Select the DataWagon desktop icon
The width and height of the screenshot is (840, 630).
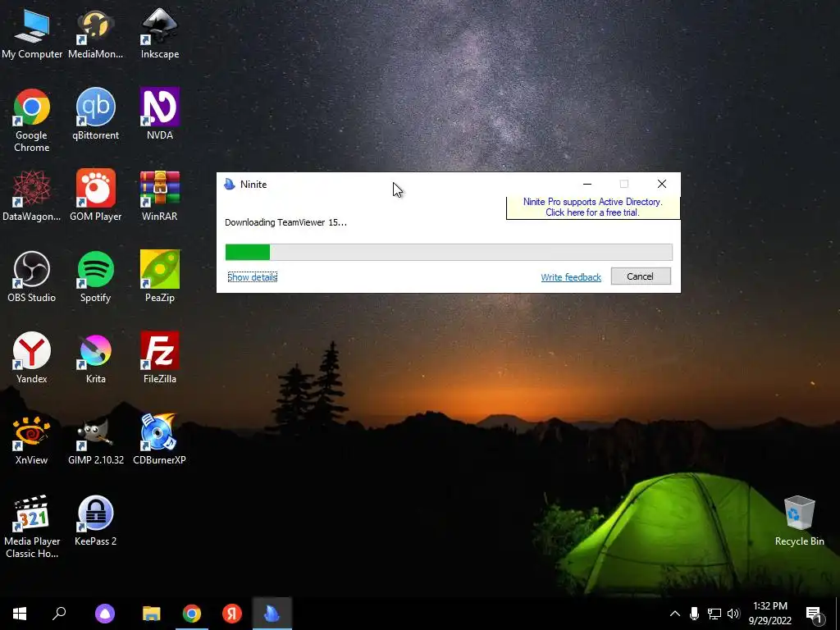(32, 195)
